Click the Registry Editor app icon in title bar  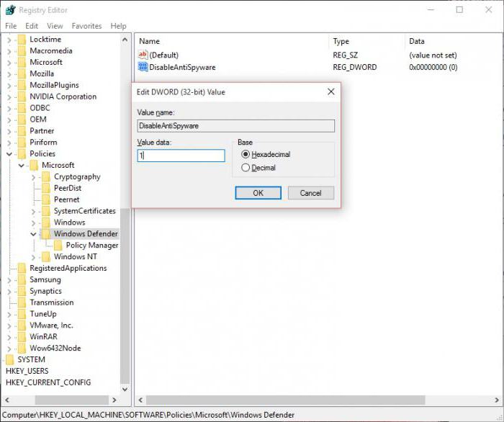[x=10, y=10]
